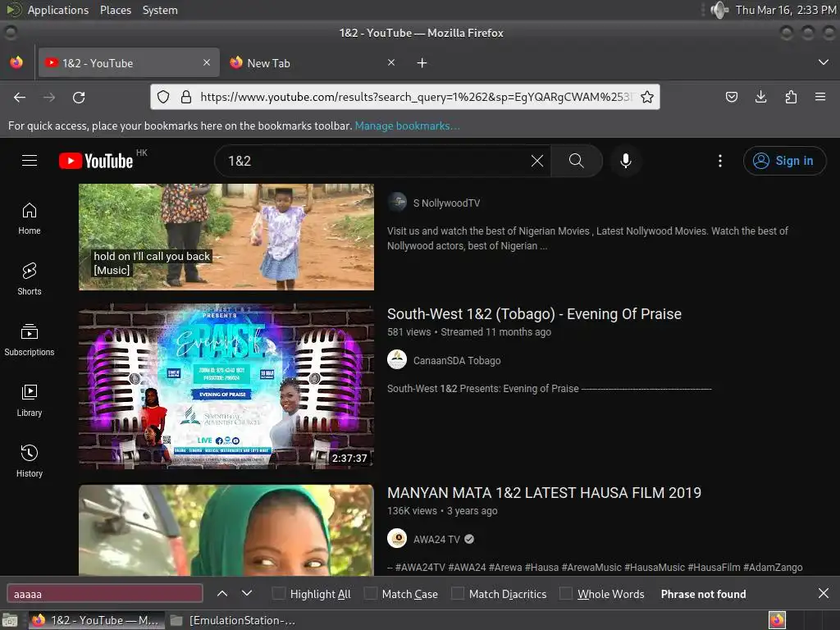Open the Nollywood video thumbnail
The width and height of the screenshot is (840, 630).
(x=226, y=237)
